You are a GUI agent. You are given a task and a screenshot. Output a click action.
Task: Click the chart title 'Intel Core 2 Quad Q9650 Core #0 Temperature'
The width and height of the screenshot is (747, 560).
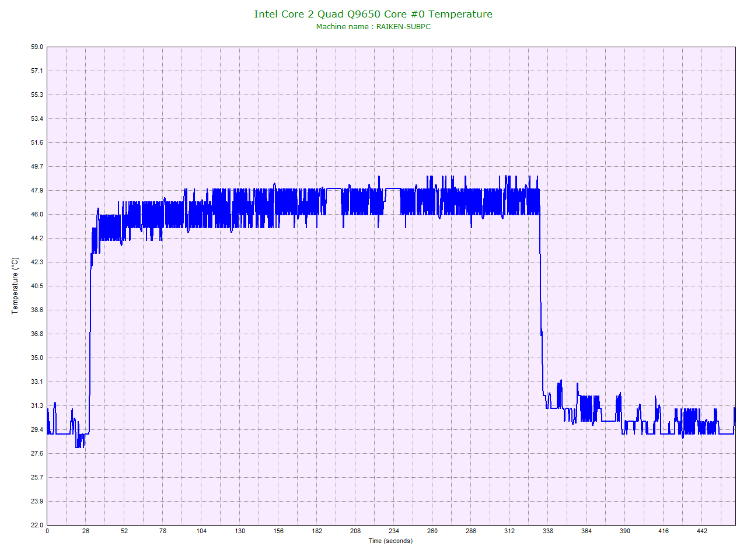pyautogui.click(x=373, y=14)
